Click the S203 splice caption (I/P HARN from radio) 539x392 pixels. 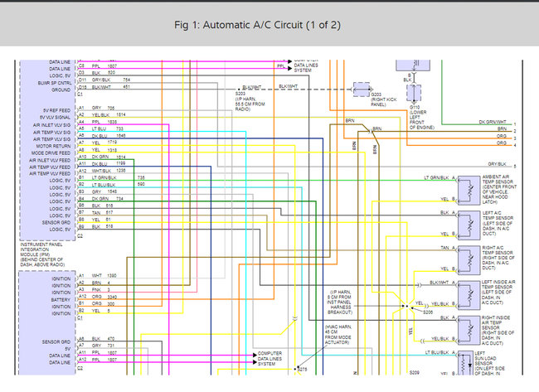coord(250,101)
